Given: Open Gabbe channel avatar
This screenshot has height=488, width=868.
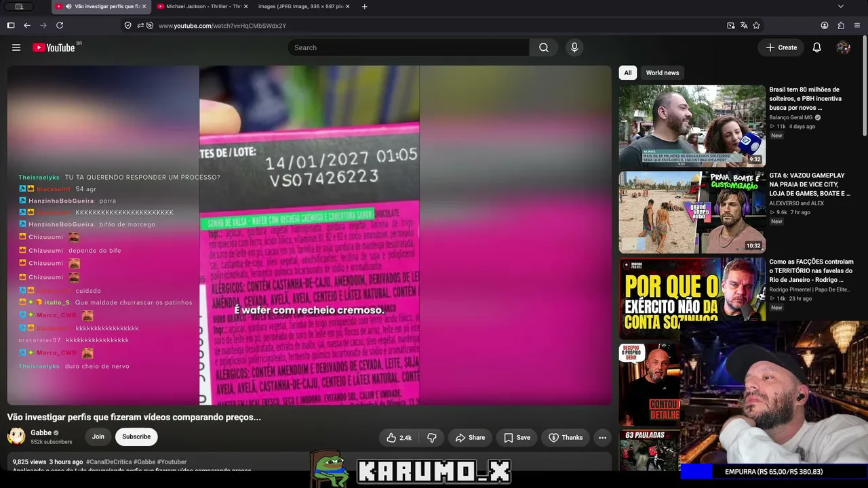Looking at the screenshot, I should click(x=16, y=436).
